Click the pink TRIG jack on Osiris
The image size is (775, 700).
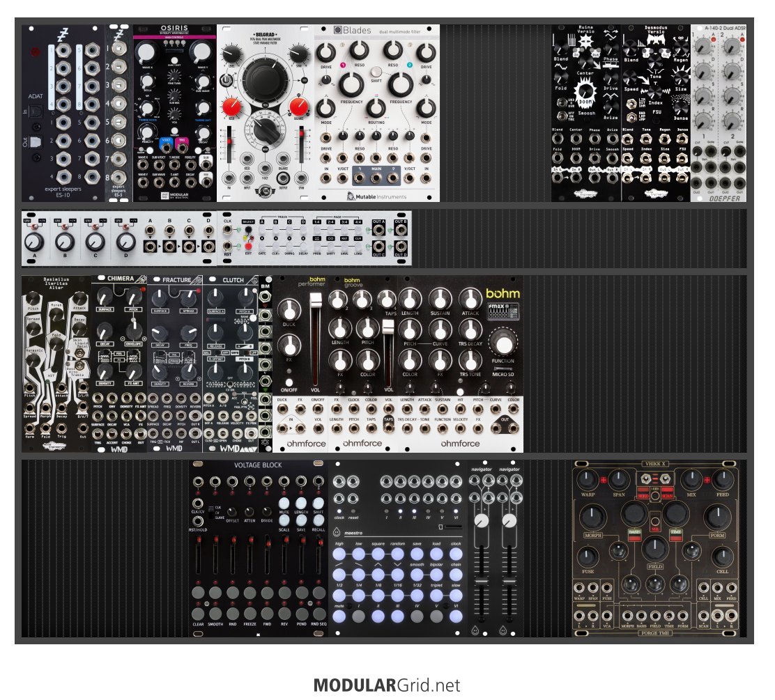click(x=181, y=146)
